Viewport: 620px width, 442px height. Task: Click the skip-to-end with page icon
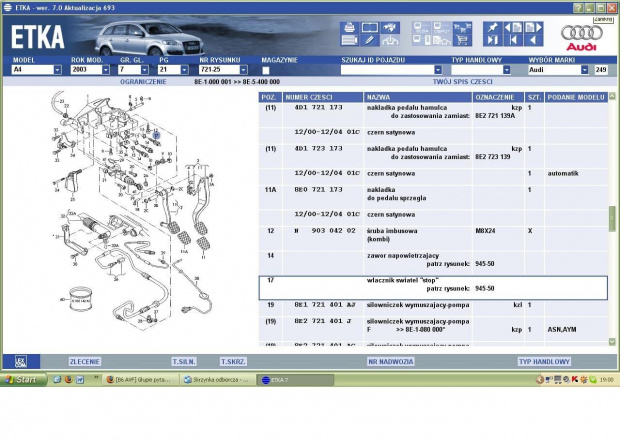point(493,40)
